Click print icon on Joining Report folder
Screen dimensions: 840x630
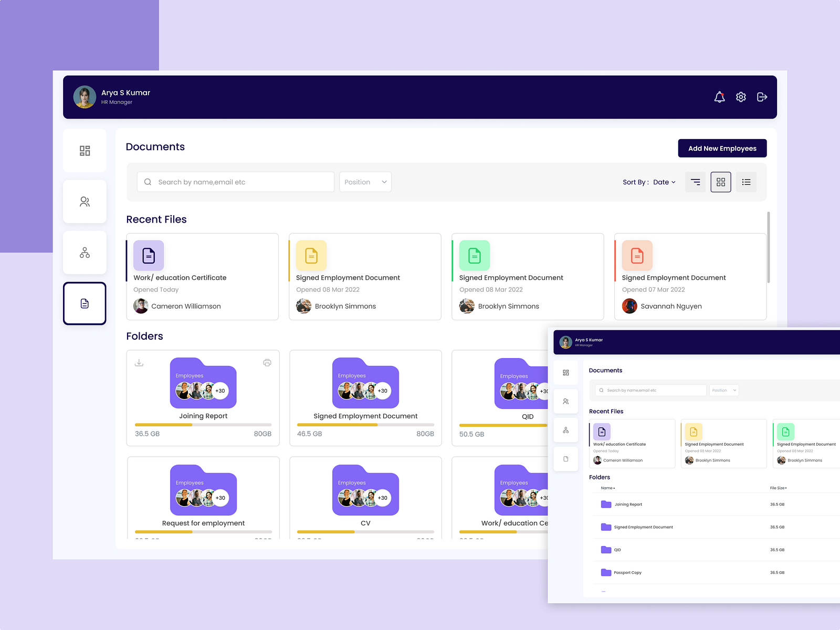[x=267, y=363]
